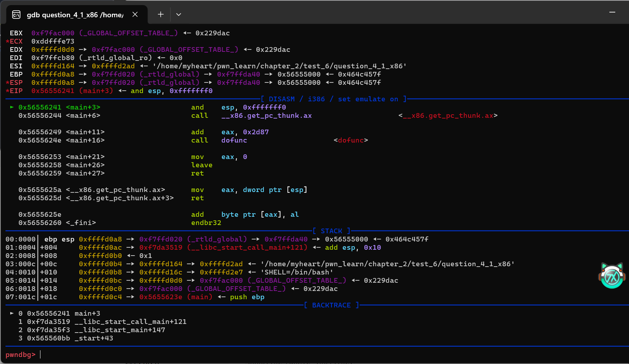Click stack row 06 value 0xf7fac000
629x364 pixels.
tap(161, 289)
